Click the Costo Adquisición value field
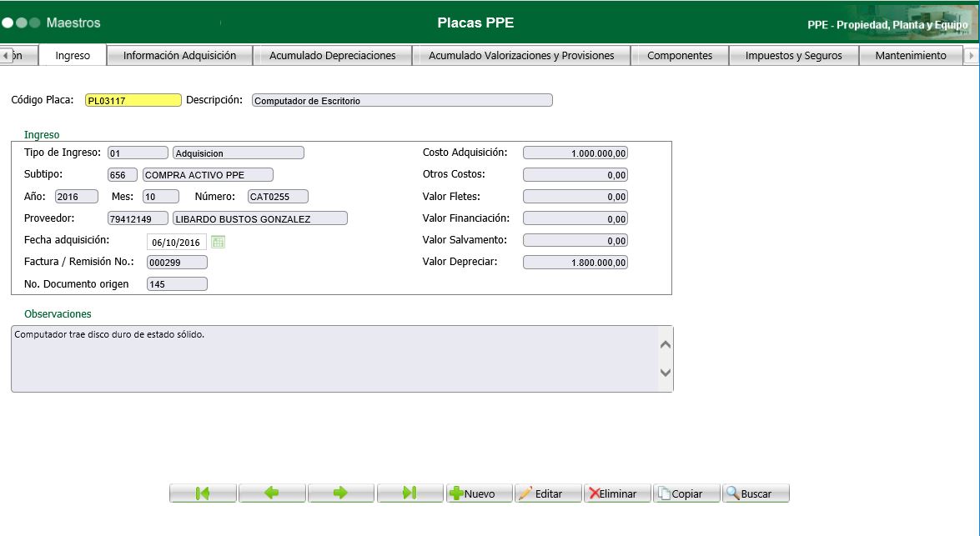 575,153
